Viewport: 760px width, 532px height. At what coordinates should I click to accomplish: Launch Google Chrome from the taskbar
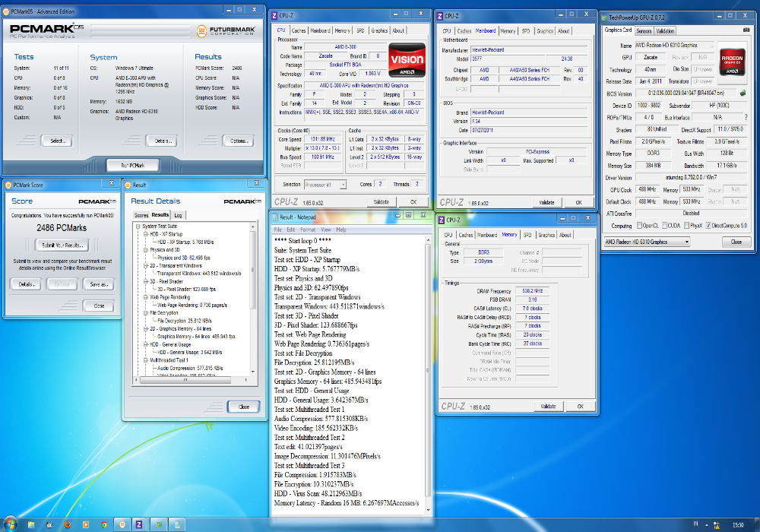pos(103,524)
